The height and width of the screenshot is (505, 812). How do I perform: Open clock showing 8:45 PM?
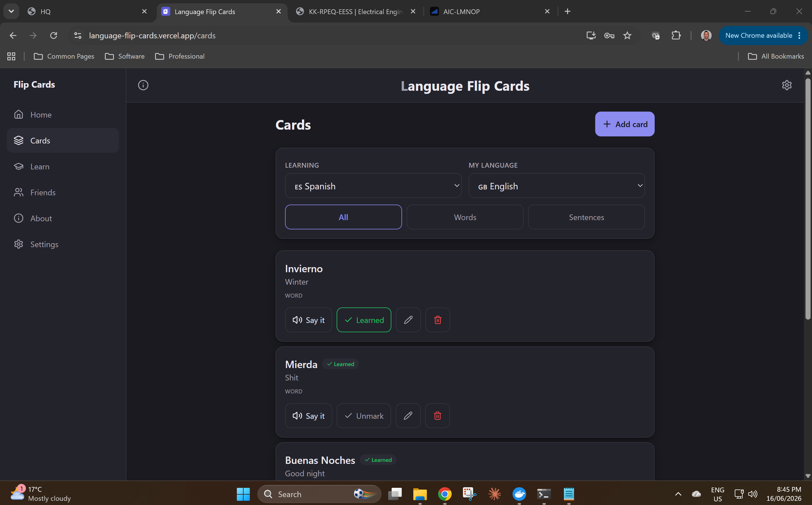[x=784, y=494]
